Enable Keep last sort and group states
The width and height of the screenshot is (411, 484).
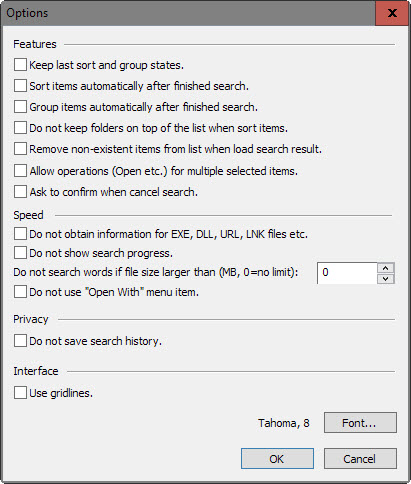pos(20,65)
